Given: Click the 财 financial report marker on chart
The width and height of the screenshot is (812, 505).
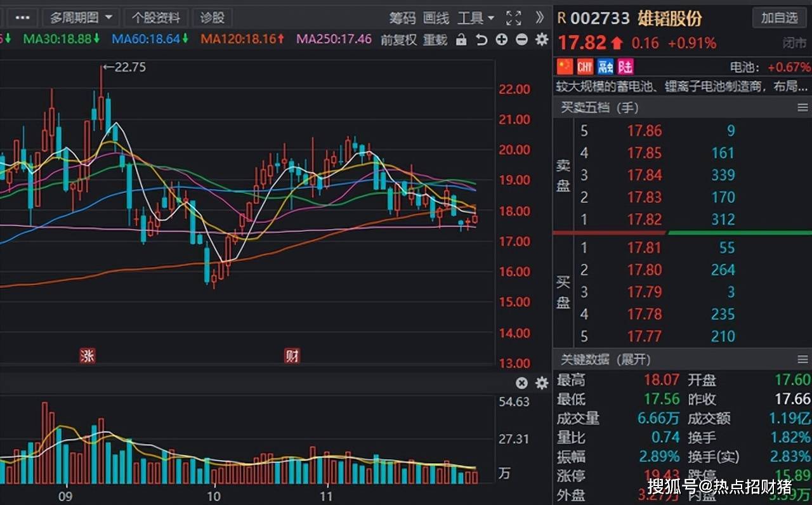Looking at the screenshot, I should pos(292,356).
